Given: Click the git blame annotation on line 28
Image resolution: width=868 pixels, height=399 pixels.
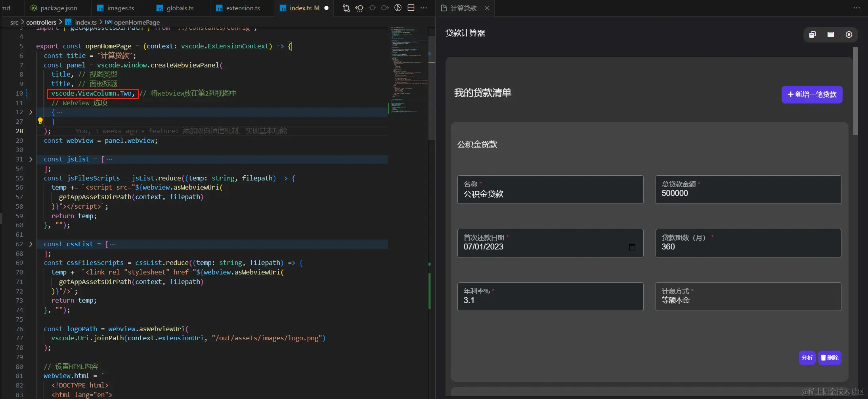Looking at the screenshot, I should click(181, 131).
